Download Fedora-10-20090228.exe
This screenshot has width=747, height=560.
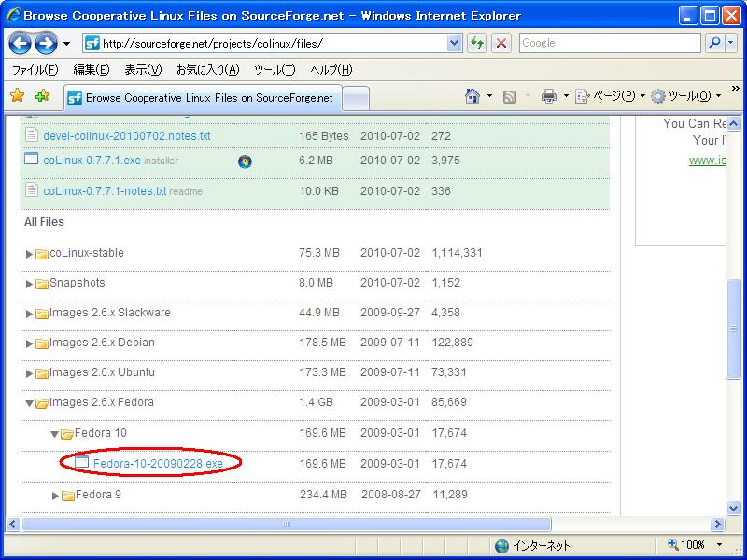158,463
